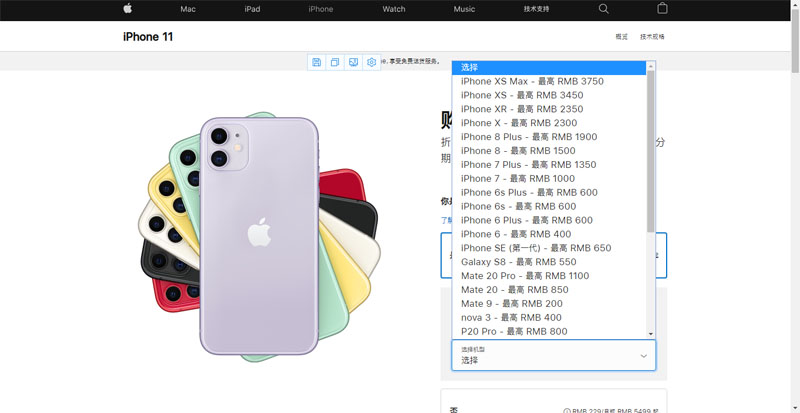This screenshot has height=413, width=800.
Task: Select iPhone 6 Plus - 最高 RMB 600
Action: click(549, 220)
